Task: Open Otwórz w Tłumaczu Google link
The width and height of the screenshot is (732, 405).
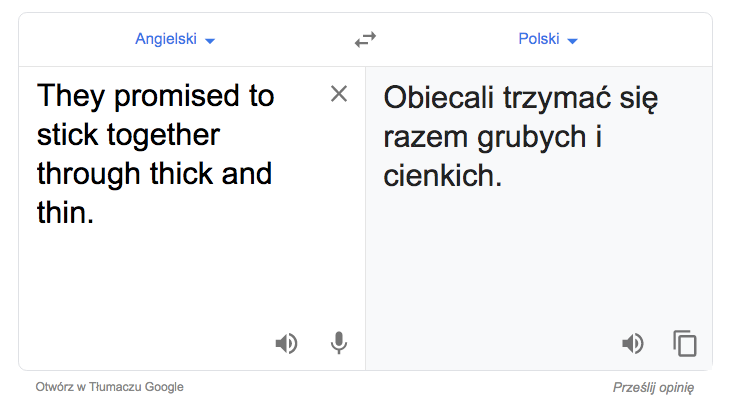Action: pos(110,387)
